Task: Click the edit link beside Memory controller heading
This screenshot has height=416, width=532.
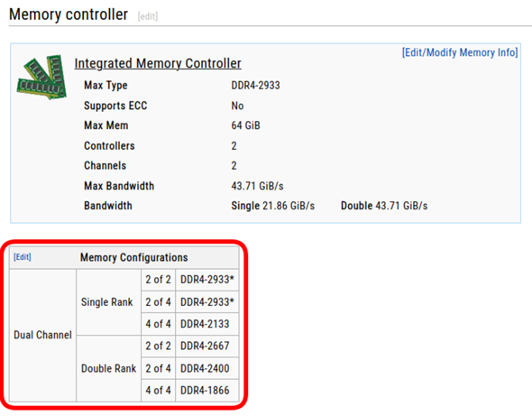Action: (x=148, y=16)
